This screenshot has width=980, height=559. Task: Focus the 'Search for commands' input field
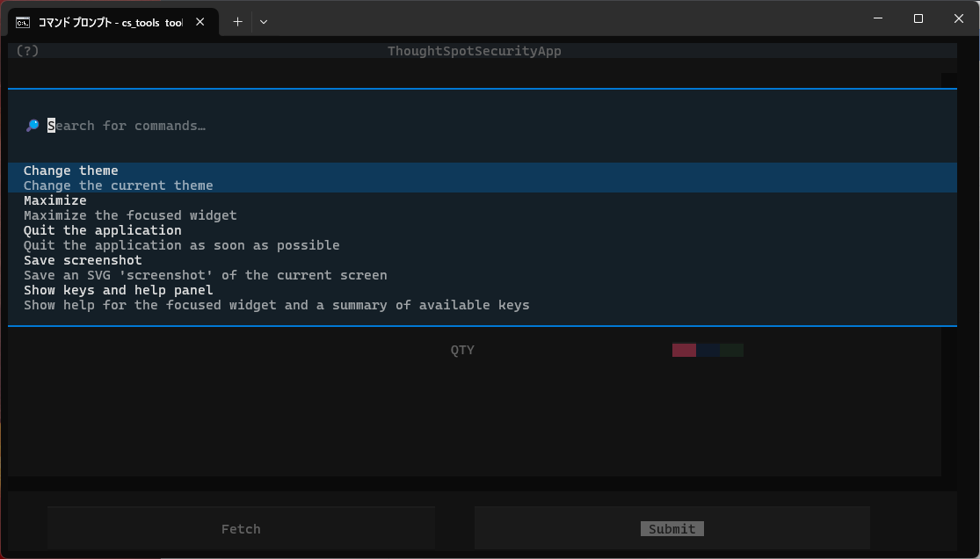(x=352, y=126)
